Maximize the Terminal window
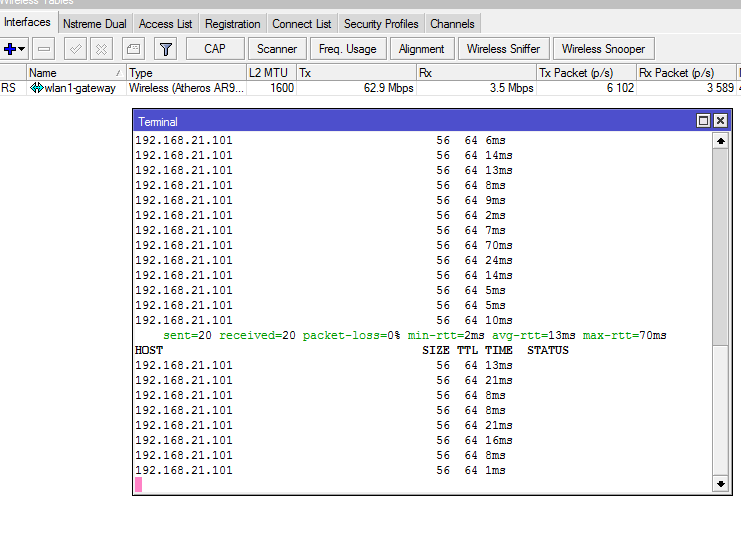 (x=703, y=121)
